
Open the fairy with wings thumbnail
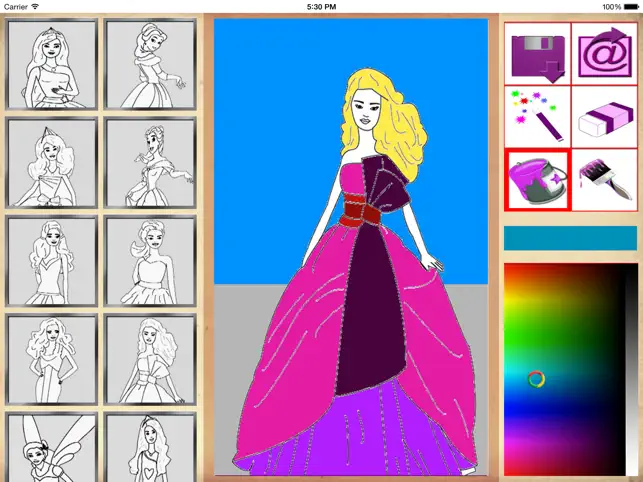[52, 447]
